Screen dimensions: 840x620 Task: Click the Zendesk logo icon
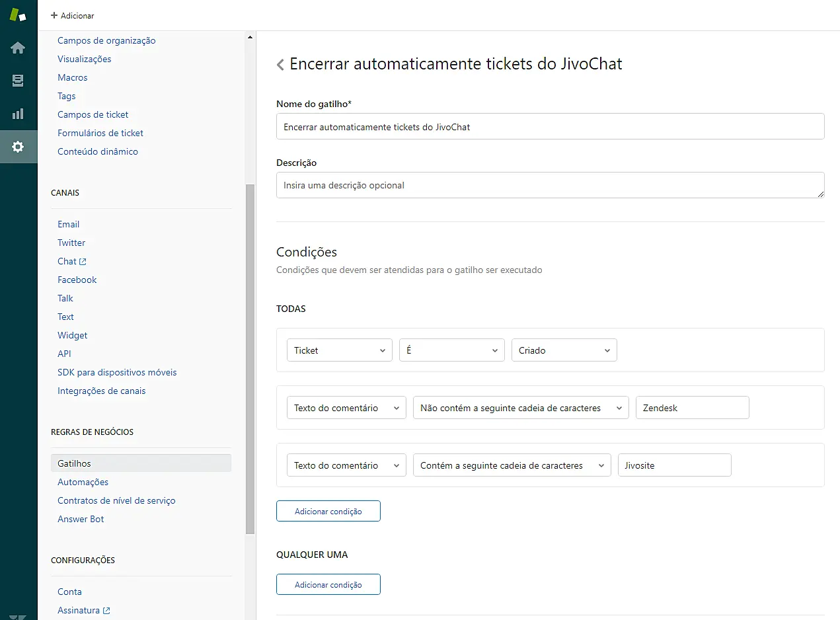(18, 15)
